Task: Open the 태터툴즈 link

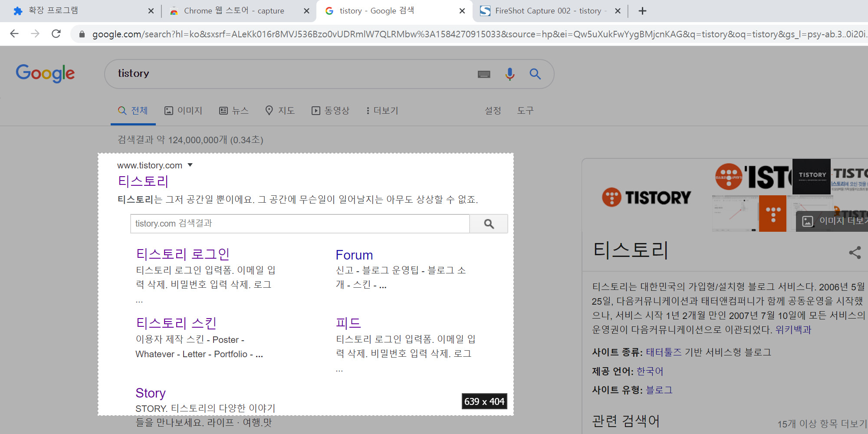Action: [x=664, y=352]
